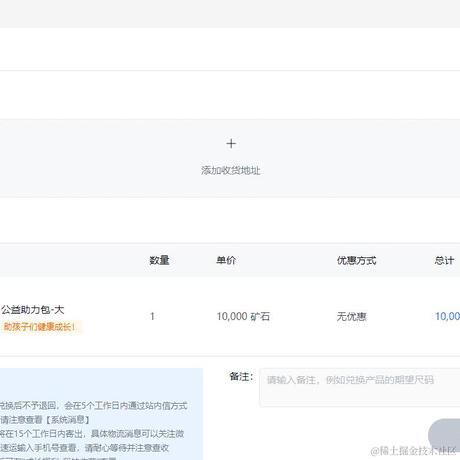Image resolution: width=460 pixels, height=460 pixels.
Task: Click the plus icon to add address
Action: 231,144
